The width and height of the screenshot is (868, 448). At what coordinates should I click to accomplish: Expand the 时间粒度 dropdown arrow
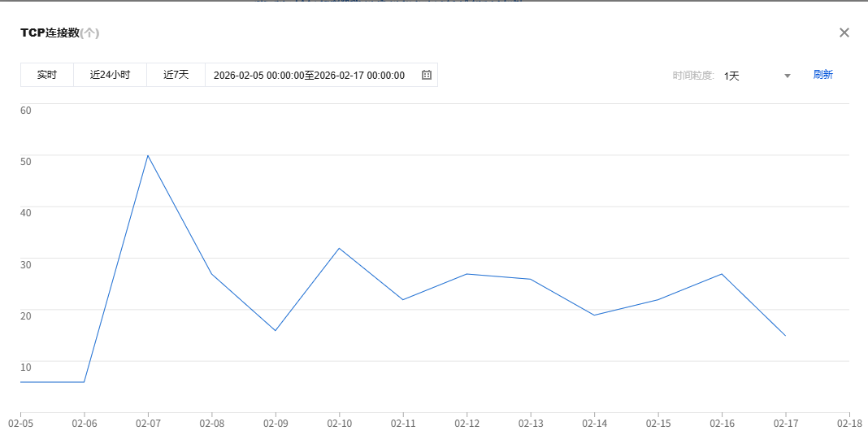pos(787,76)
